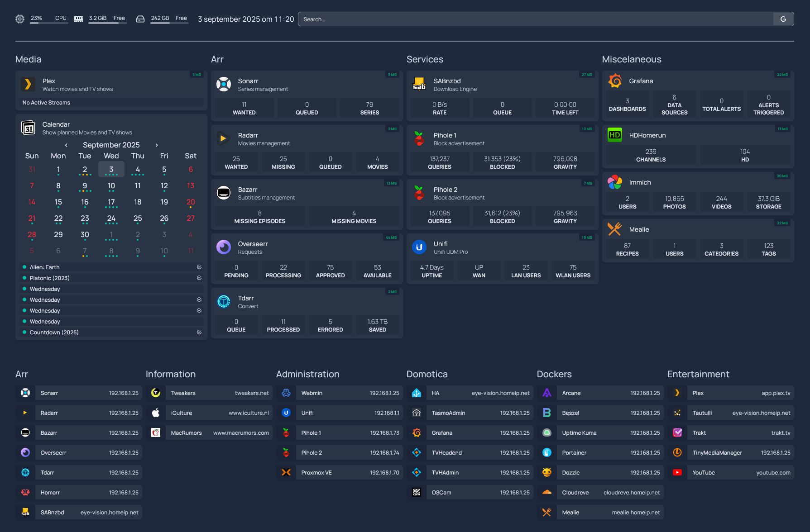Open the Pihole 1 raspberry icon
The width and height of the screenshot is (810, 532).
coord(419,138)
